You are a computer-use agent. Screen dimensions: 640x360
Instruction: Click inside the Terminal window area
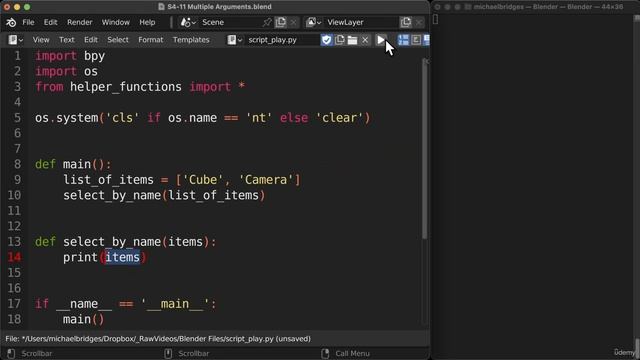(535, 184)
